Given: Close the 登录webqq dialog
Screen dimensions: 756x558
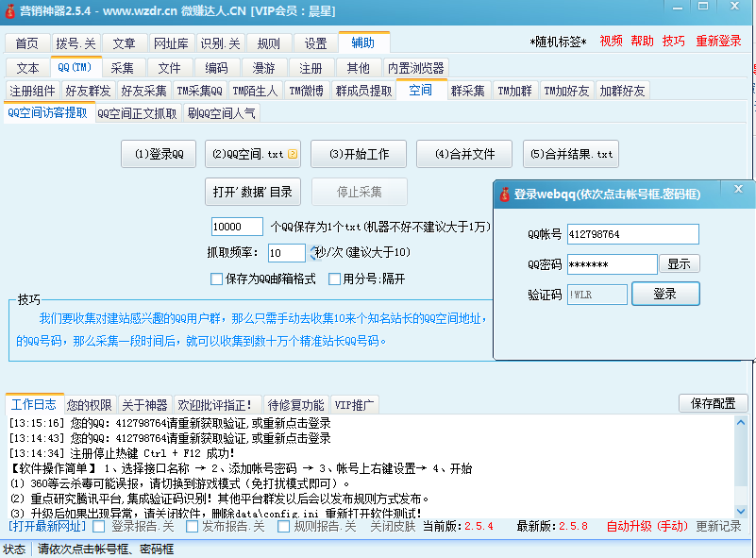Looking at the screenshot, I should pyautogui.click(x=738, y=191).
